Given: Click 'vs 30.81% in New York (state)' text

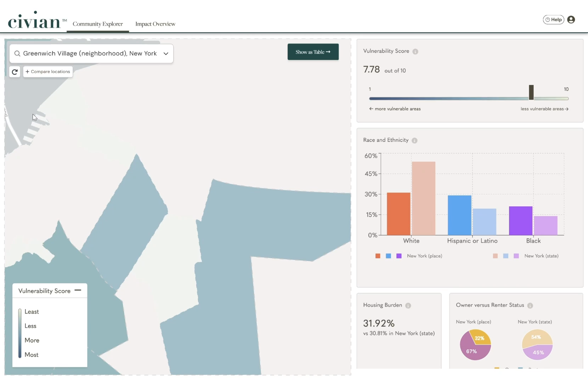Looking at the screenshot, I should [399, 333].
